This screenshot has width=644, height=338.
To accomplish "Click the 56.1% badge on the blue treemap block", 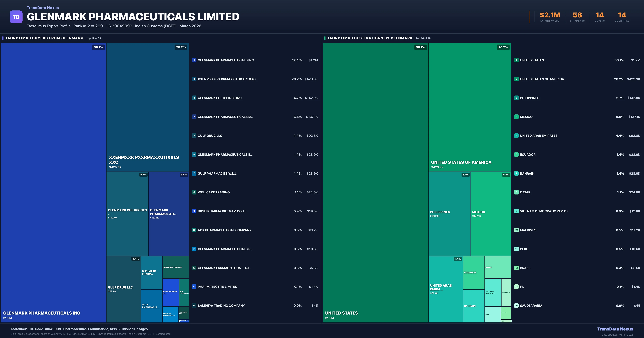I will click(x=98, y=47).
